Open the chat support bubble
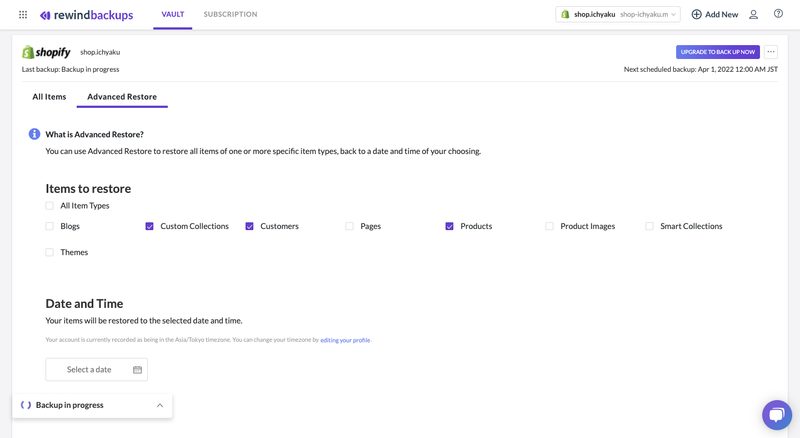800x438 pixels. coord(777,415)
